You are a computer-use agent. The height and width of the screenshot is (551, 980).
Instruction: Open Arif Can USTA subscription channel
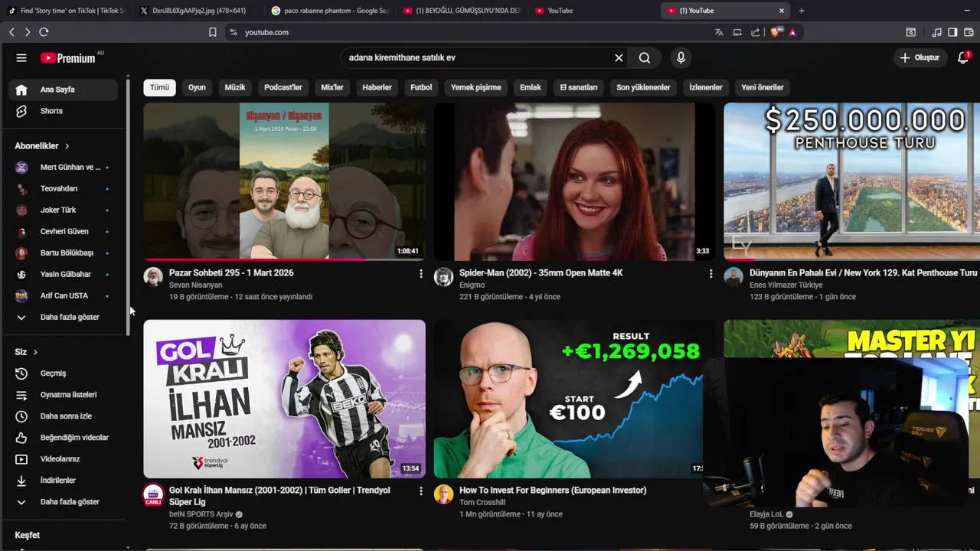[64, 295]
